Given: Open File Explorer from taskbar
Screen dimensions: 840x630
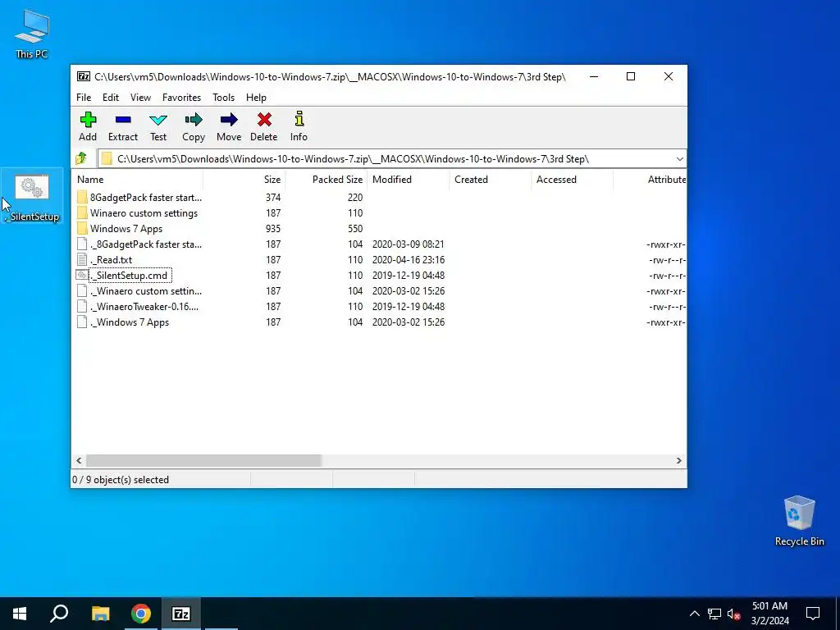Looking at the screenshot, I should (100, 614).
